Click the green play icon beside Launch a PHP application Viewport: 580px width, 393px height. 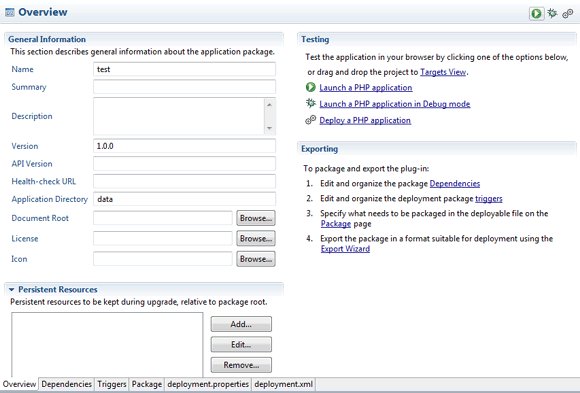[311, 87]
